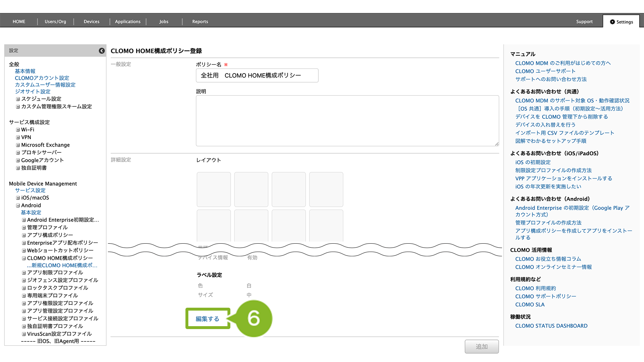Image resolution: width=644 pixels, height=362 pixels.
Task: Click into the 説明 text area
Action: [347, 121]
